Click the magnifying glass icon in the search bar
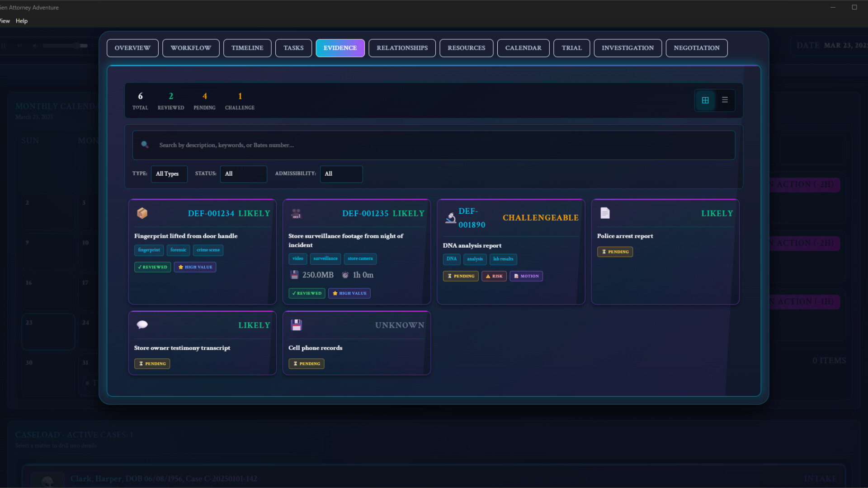The height and width of the screenshot is (488, 868). [145, 145]
